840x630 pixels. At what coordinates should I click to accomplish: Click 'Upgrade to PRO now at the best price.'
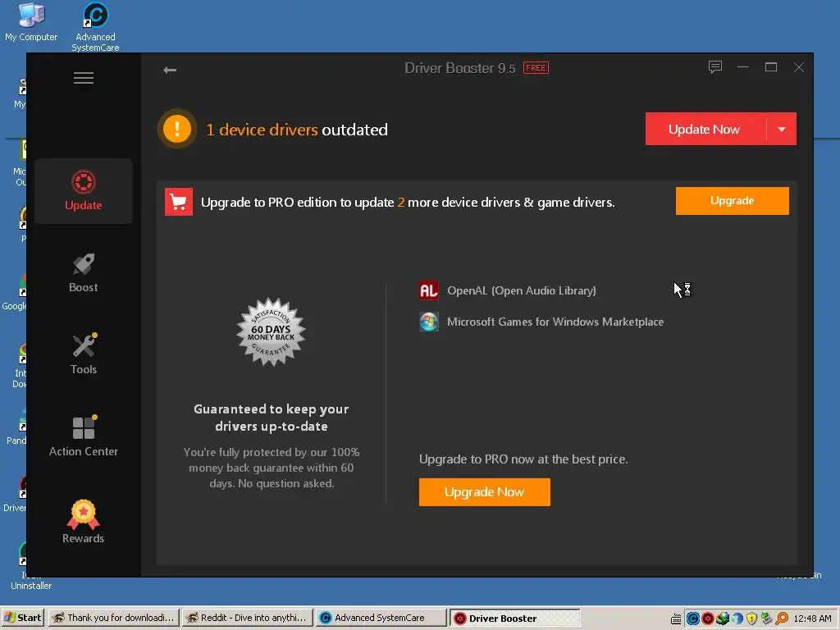(x=523, y=459)
